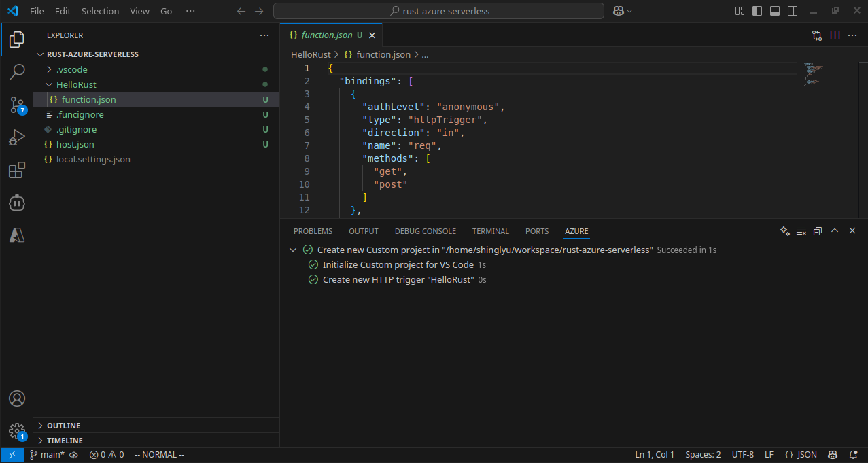Open errors and warnings status indicator

tap(107, 455)
